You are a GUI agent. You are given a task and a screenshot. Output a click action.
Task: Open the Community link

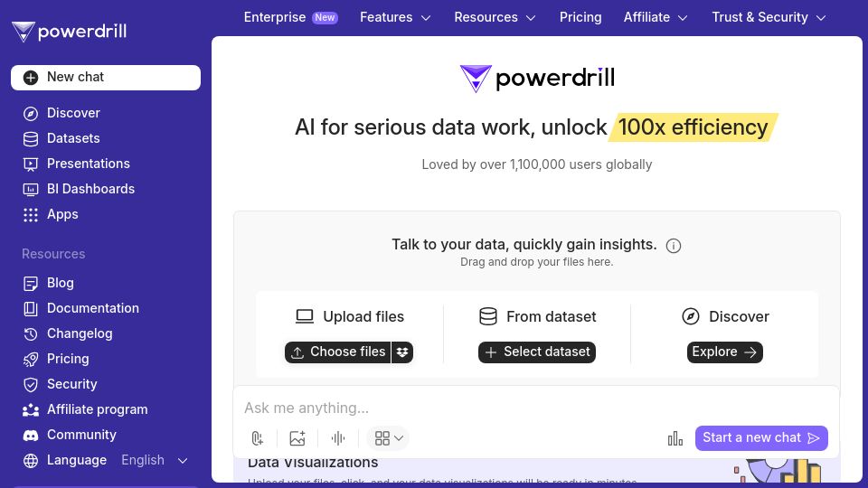pos(81,436)
